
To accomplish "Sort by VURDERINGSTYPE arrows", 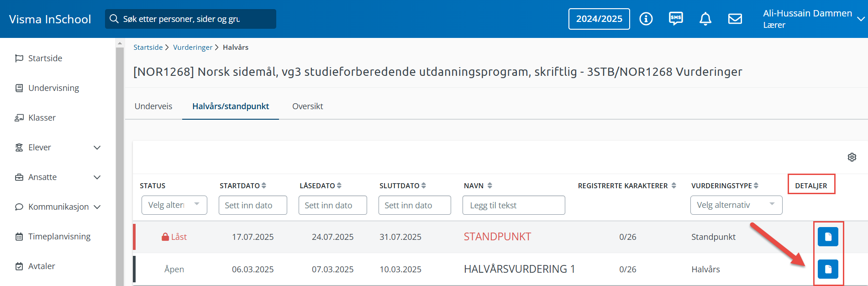I will 756,185.
